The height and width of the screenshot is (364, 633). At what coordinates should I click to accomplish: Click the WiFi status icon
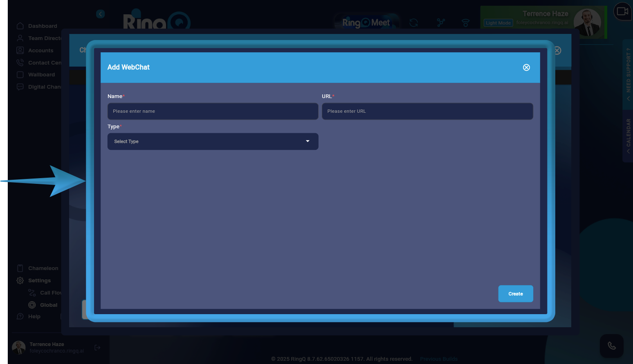(466, 23)
